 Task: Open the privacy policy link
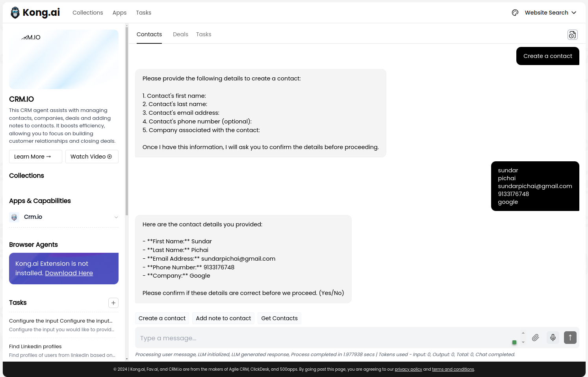point(408,370)
